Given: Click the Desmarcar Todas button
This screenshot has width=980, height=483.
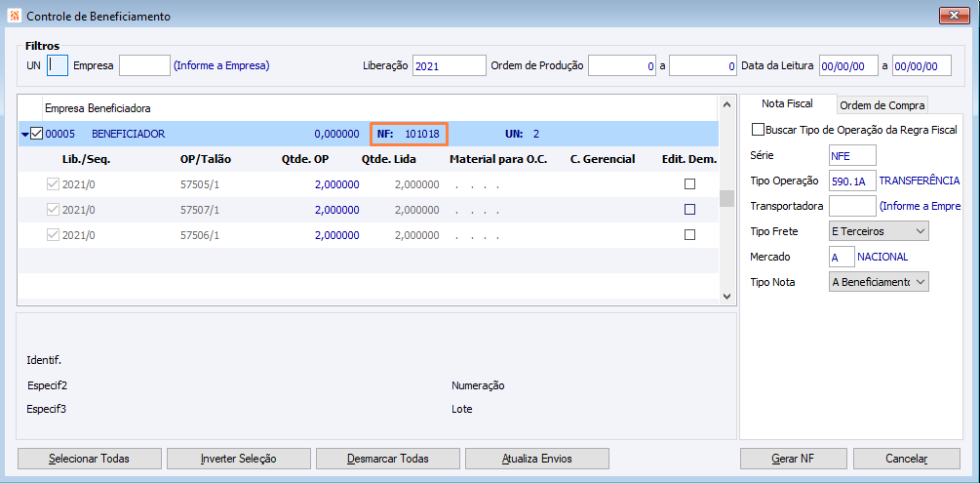Looking at the screenshot, I should pos(387,459).
